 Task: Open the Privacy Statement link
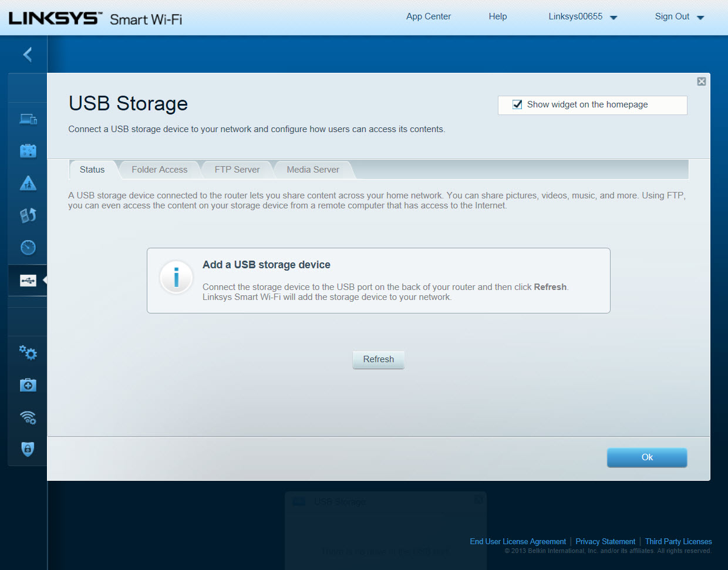[x=605, y=541]
